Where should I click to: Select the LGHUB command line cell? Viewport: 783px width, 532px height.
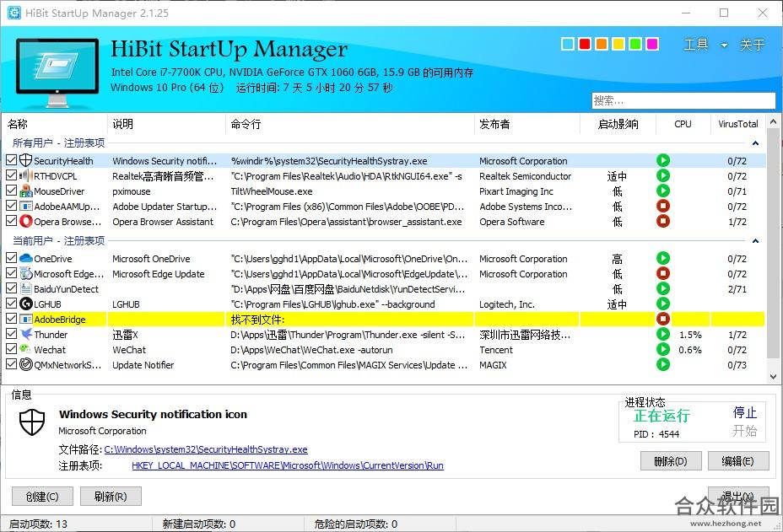tap(349, 304)
